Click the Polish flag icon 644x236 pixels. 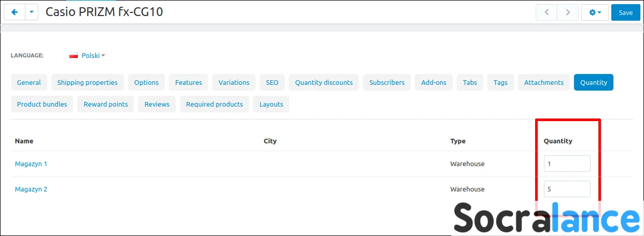(74, 55)
